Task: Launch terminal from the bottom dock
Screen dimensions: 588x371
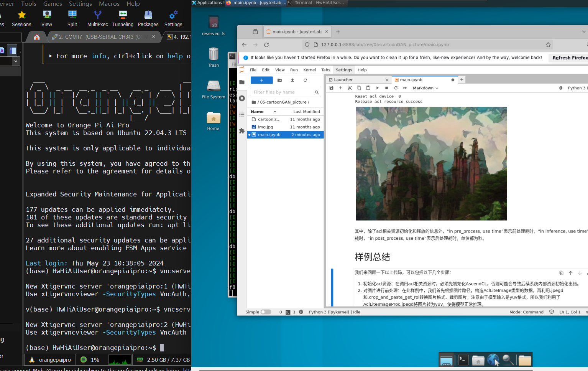Action: tap(463, 360)
